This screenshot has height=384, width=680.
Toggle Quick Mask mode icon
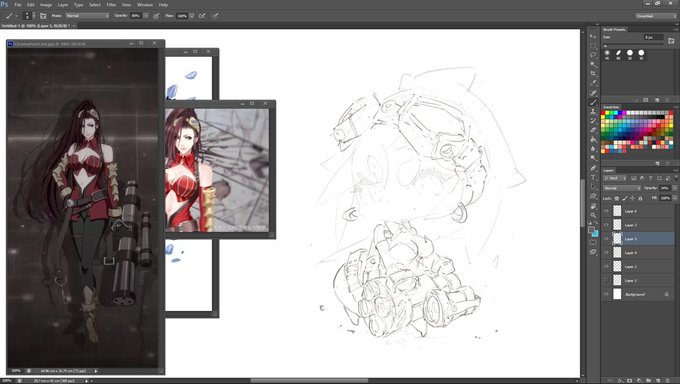pos(593,243)
